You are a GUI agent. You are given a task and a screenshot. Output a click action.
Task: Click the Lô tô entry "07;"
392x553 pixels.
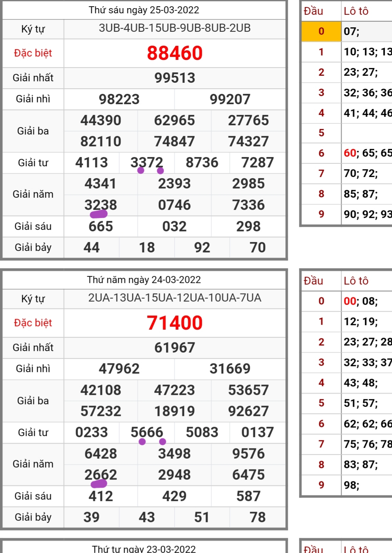tap(351, 31)
